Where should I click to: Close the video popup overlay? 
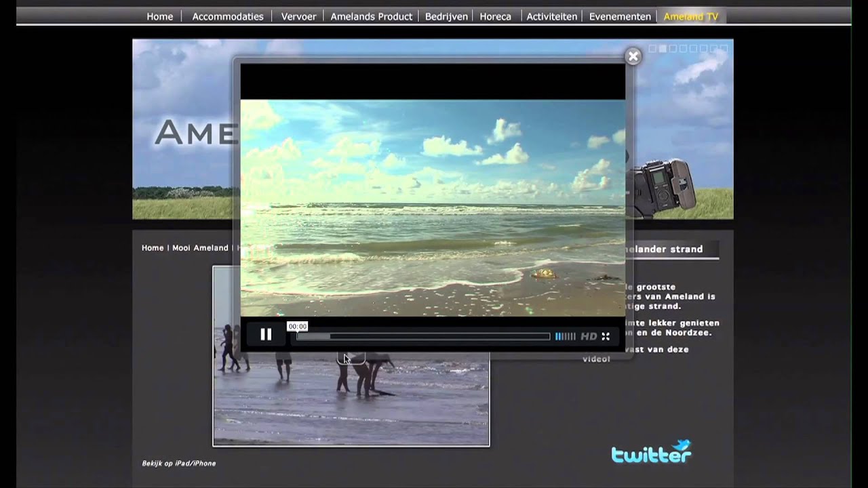[633, 56]
